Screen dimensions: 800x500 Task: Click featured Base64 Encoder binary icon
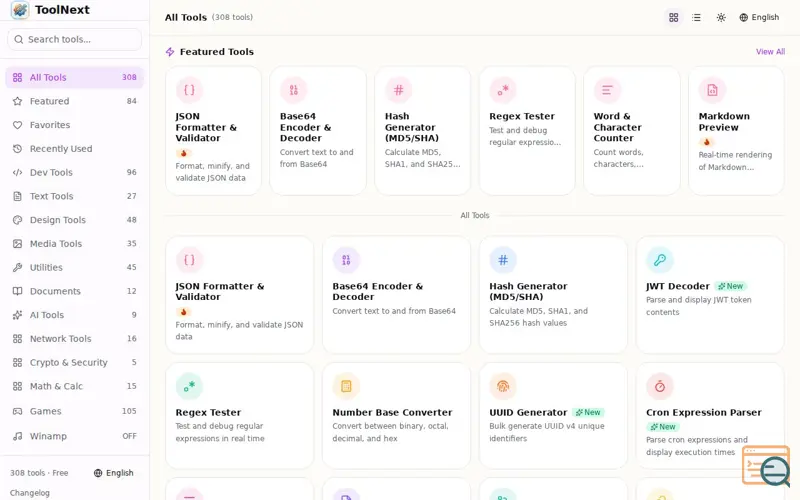click(x=293, y=90)
